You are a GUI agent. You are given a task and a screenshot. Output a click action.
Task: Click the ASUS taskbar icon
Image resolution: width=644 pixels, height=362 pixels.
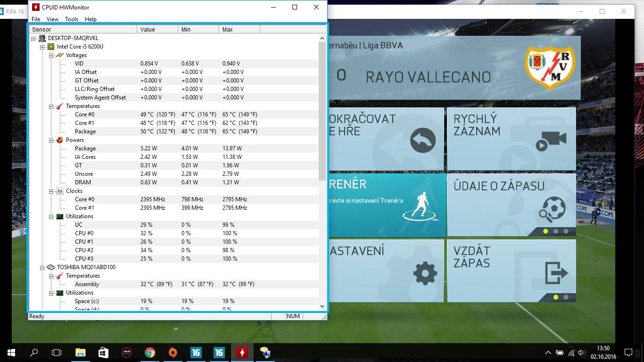(127, 353)
